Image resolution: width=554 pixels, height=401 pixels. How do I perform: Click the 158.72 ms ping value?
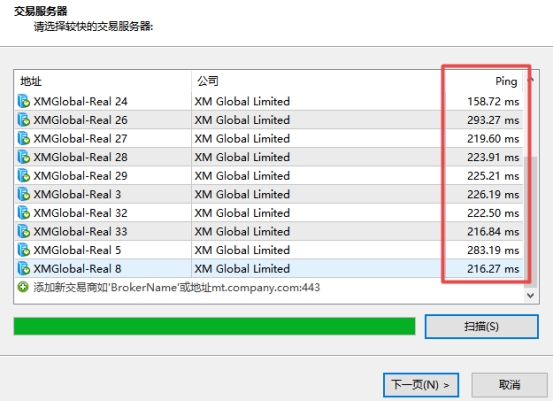pyautogui.click(x=493, y=101)
